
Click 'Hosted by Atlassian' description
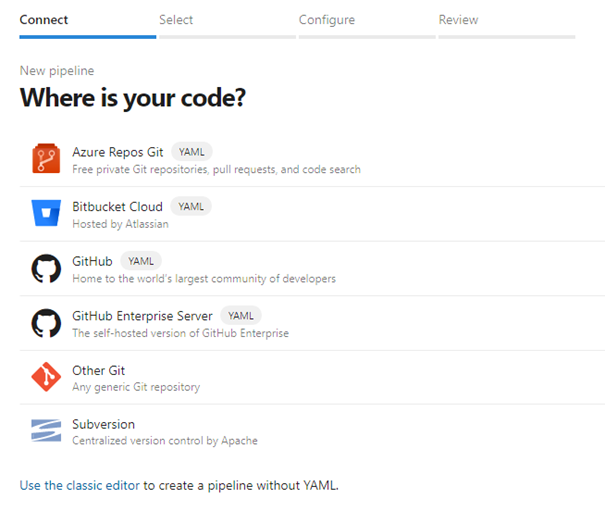tap(120, 224)
